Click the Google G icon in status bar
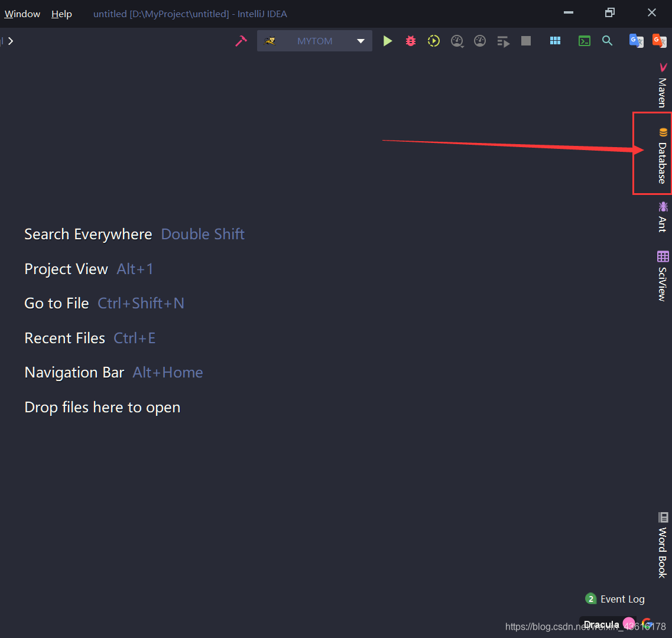 click(x=648, y=623)
